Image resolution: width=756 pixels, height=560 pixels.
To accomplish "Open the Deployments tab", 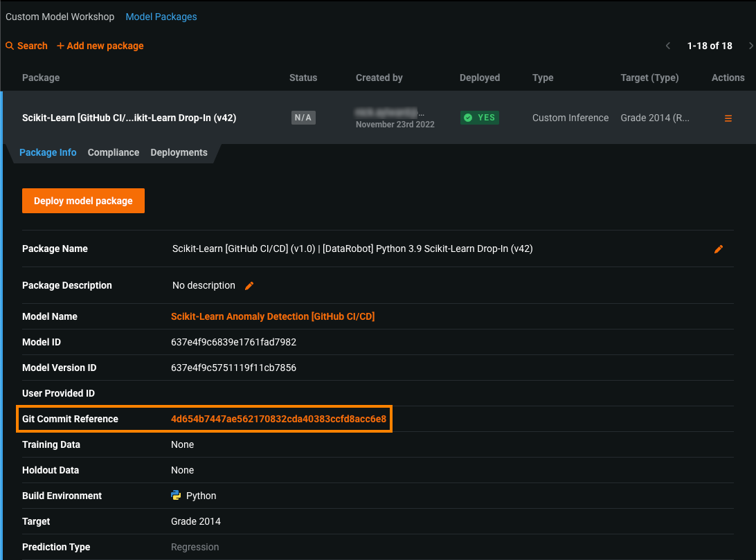I will 179,152.
